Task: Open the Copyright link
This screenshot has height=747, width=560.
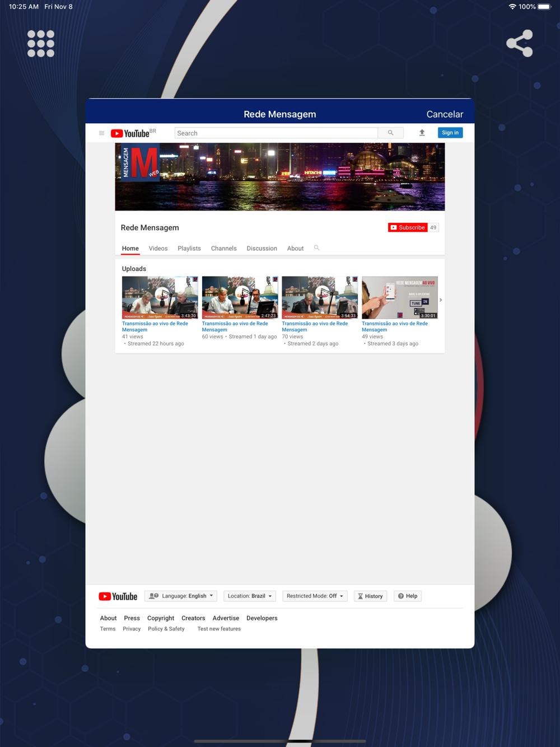Action: point(161,618)
